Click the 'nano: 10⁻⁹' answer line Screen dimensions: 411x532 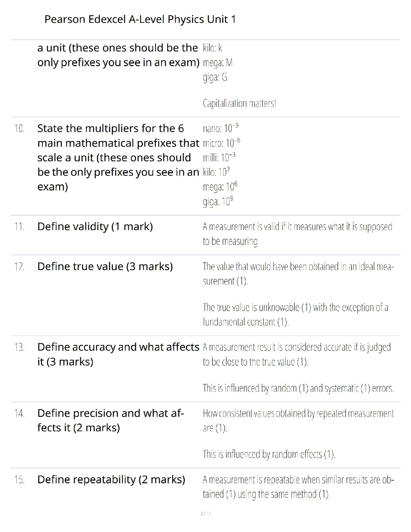(221, 128)
